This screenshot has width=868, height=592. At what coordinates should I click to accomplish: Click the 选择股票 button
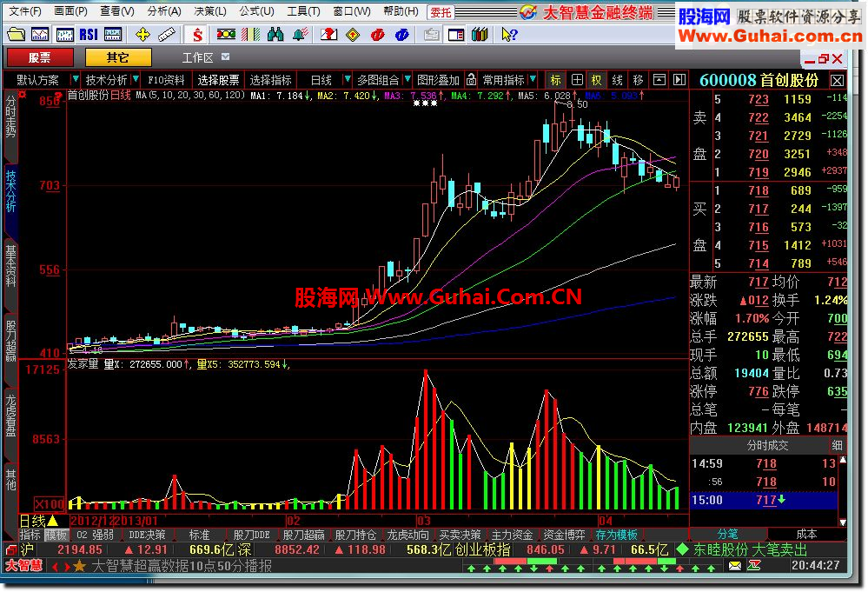[x=218, y=80]
